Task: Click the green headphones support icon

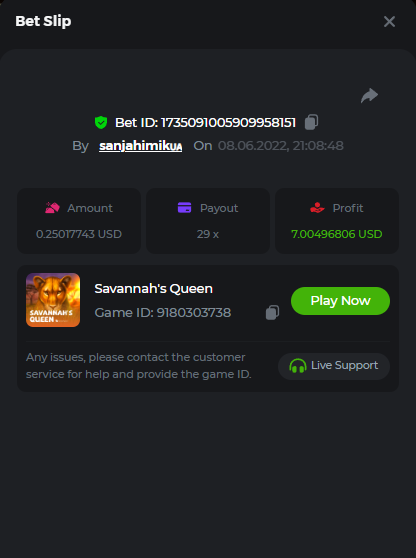Action: click(298, 366)
